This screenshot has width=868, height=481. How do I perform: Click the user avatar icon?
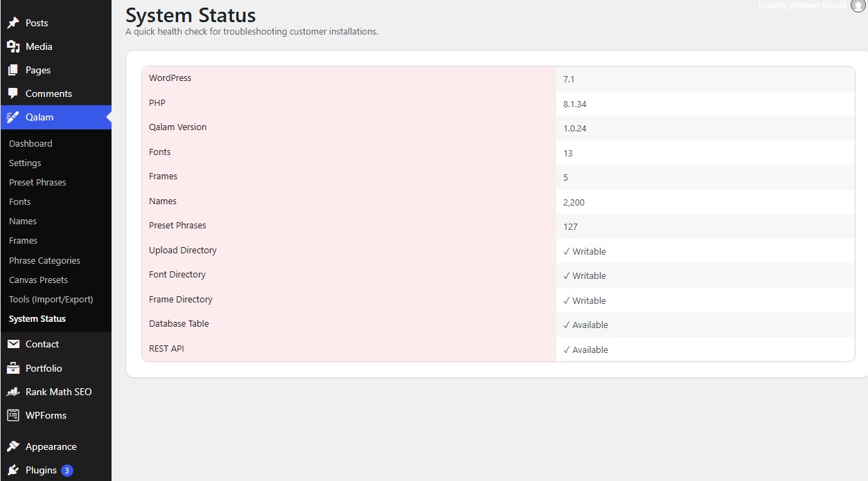point(858,6)
